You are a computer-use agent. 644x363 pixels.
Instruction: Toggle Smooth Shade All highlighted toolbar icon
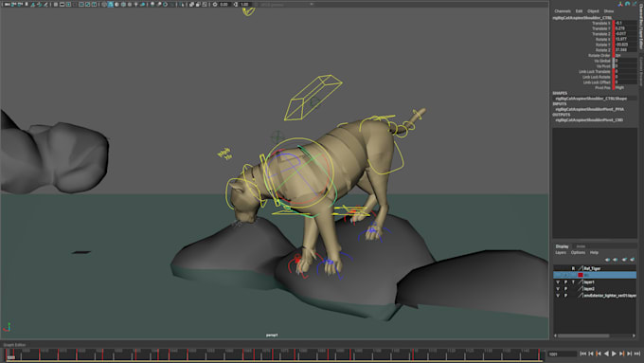[111, 4]
